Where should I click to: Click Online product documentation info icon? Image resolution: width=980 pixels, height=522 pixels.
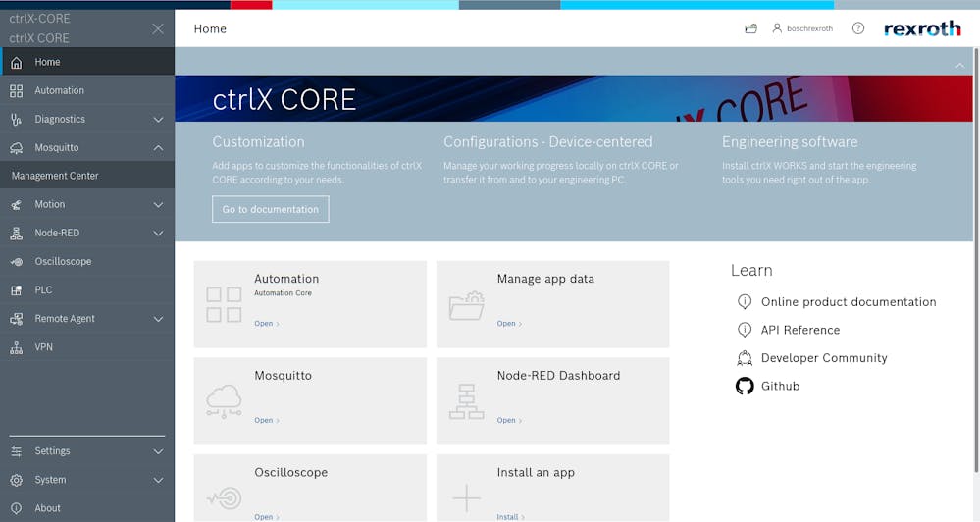(x=745, y=302)
